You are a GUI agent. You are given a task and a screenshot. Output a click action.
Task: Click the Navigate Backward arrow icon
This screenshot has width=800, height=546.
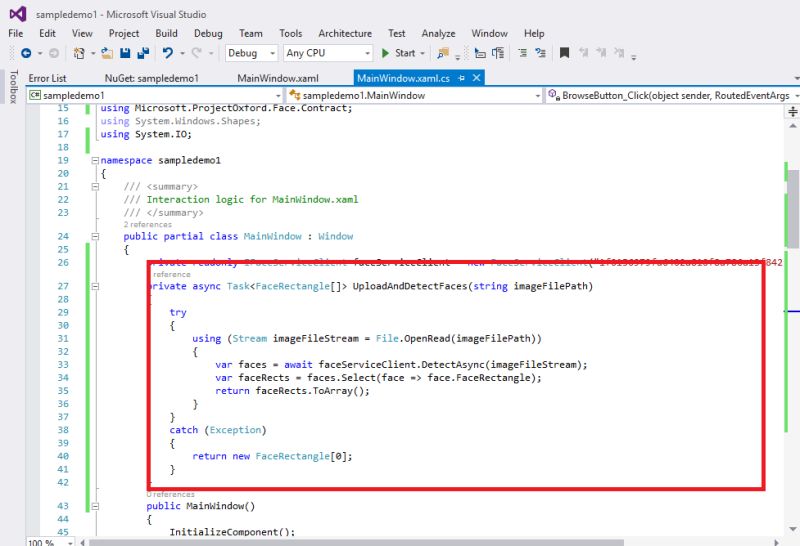(26, 53)
